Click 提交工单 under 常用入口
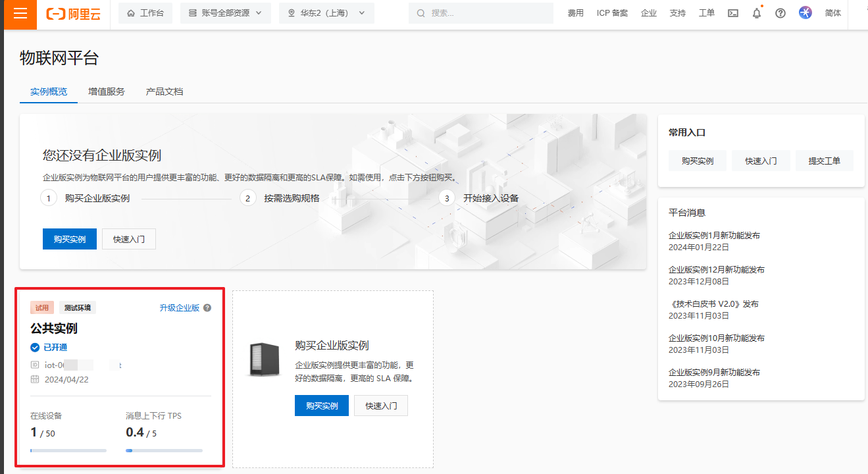 [x=825, y=161]
